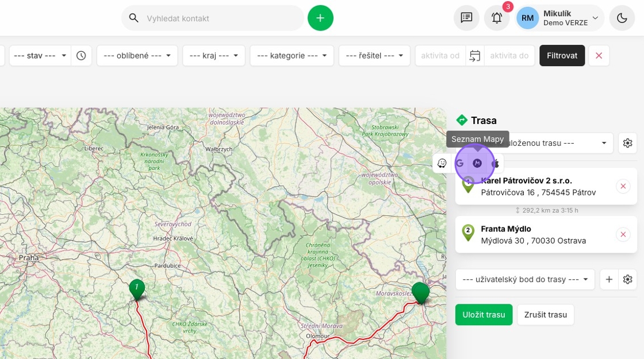Screen dimensions: 644x359
Task: Open saved route settings gear
Action: (627, 143)
